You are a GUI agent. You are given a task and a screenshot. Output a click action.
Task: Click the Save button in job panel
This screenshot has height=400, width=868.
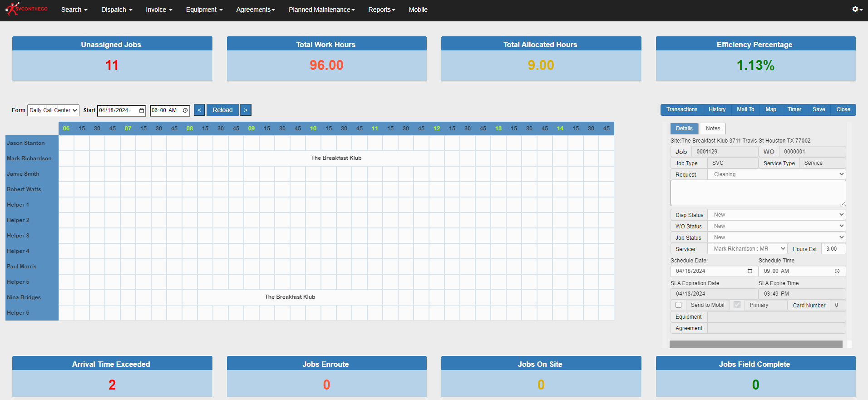point(819,109)
